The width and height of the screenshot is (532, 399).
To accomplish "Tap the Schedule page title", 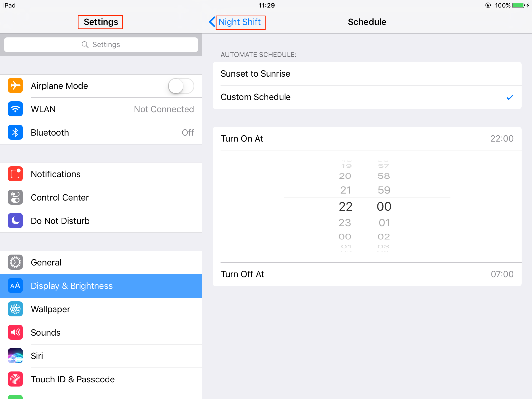I will point(367,22).
